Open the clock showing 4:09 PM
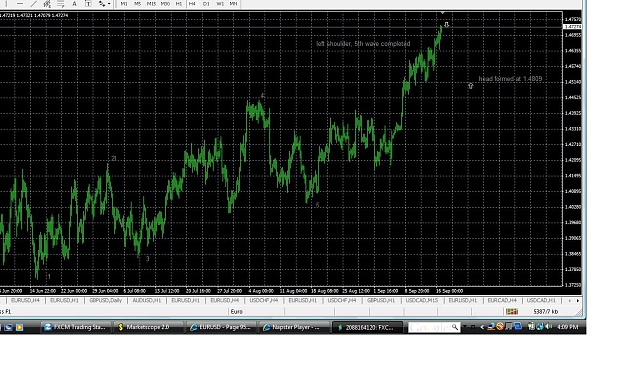Screen dimensions: 625x375 tap(568, 327)
